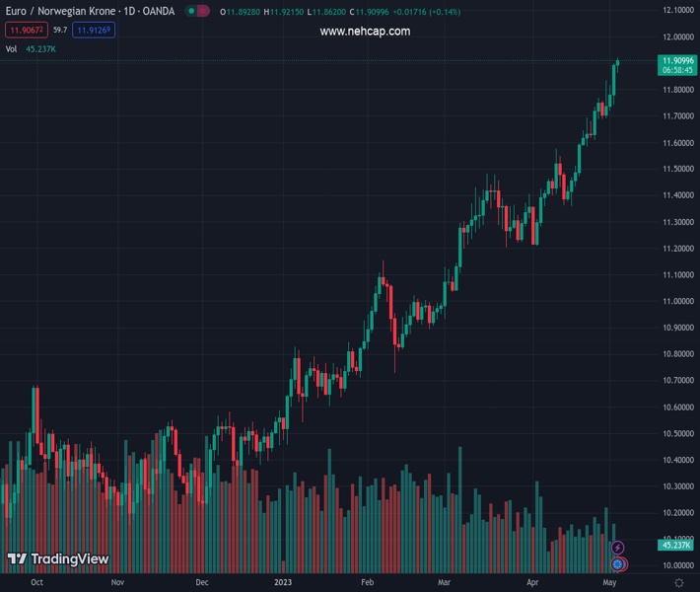Click the 12.00000 level on price scale

click(676, 36)
